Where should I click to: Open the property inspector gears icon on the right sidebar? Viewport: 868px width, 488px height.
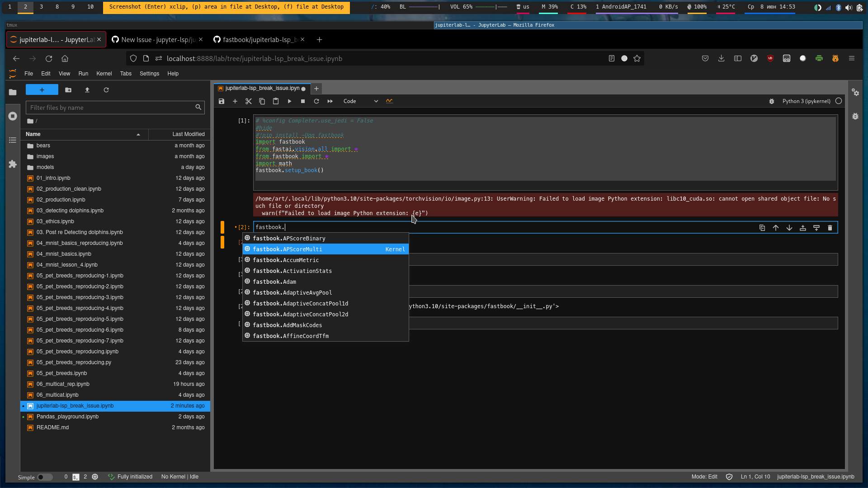point(855,92)
